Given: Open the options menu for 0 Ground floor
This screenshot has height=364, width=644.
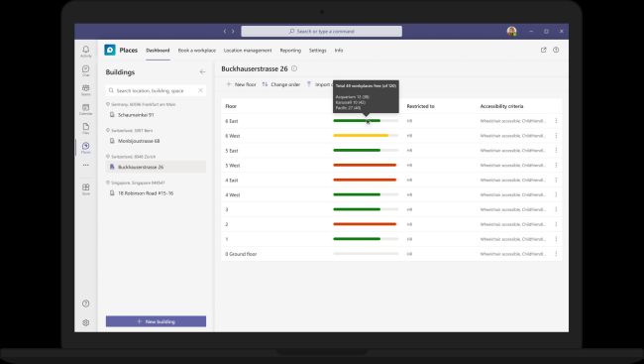Looking at the screenshot, I should tap(556, 254).
